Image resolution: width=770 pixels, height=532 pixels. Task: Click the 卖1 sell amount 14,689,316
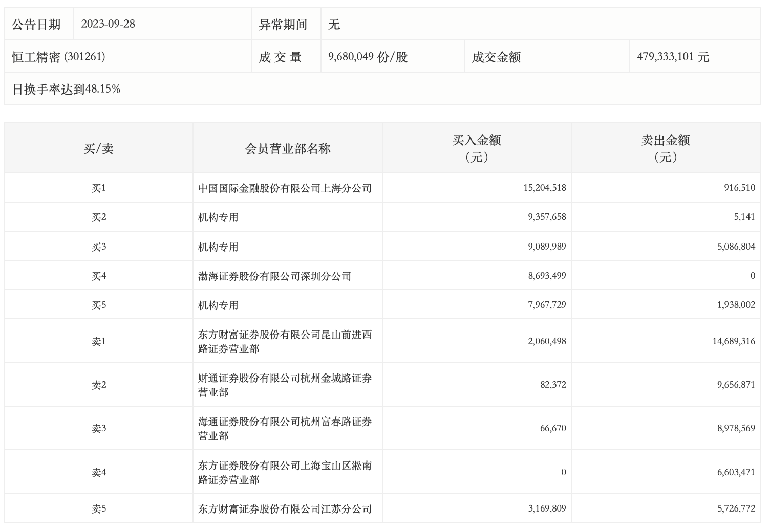click(733, 341)
